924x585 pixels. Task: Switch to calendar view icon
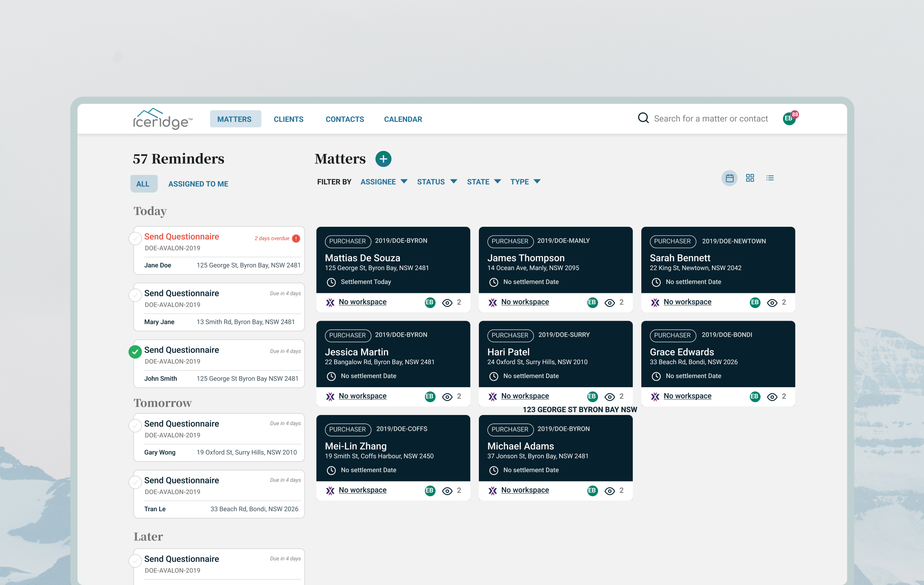729,178
